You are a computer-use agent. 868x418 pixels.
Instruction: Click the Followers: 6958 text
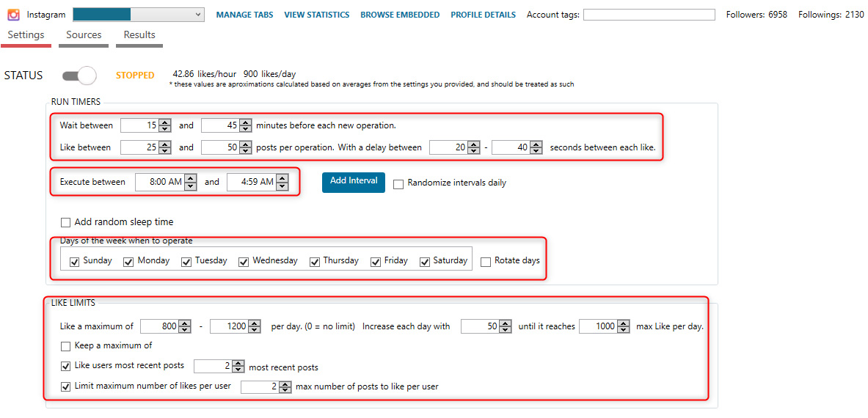[x=756, y=15]
